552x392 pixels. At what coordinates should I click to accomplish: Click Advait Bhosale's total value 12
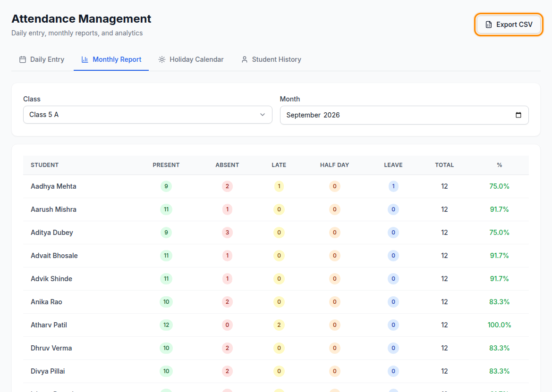[x=444, y=256]
